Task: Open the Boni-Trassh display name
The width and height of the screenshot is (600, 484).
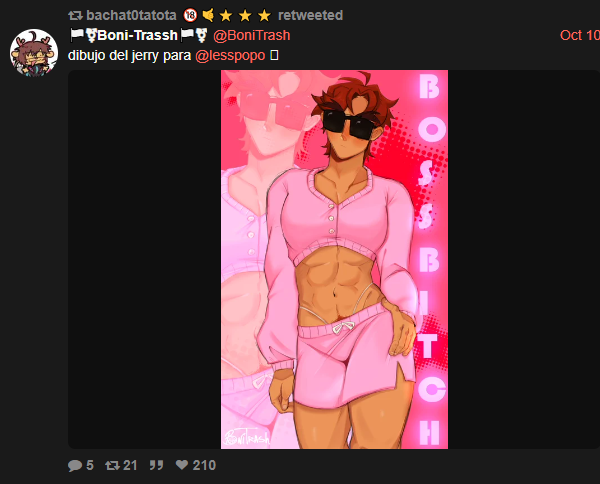Action: pos(137,35)
